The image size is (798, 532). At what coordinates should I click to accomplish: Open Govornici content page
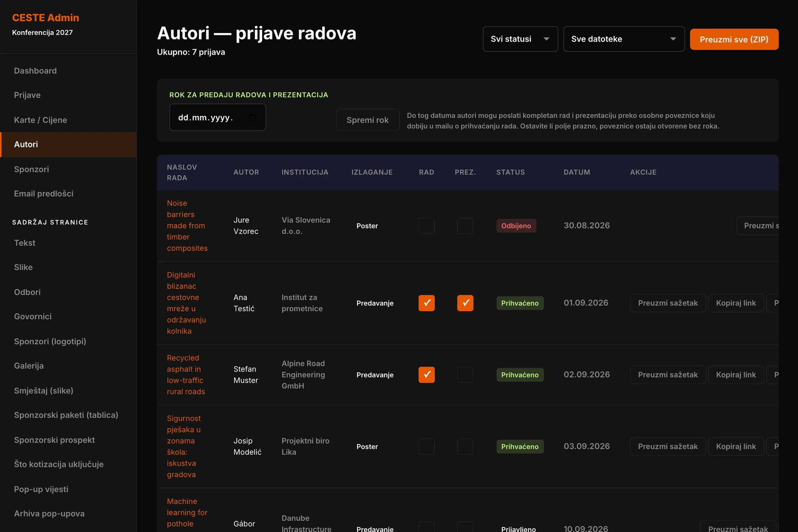coord(68,316)
